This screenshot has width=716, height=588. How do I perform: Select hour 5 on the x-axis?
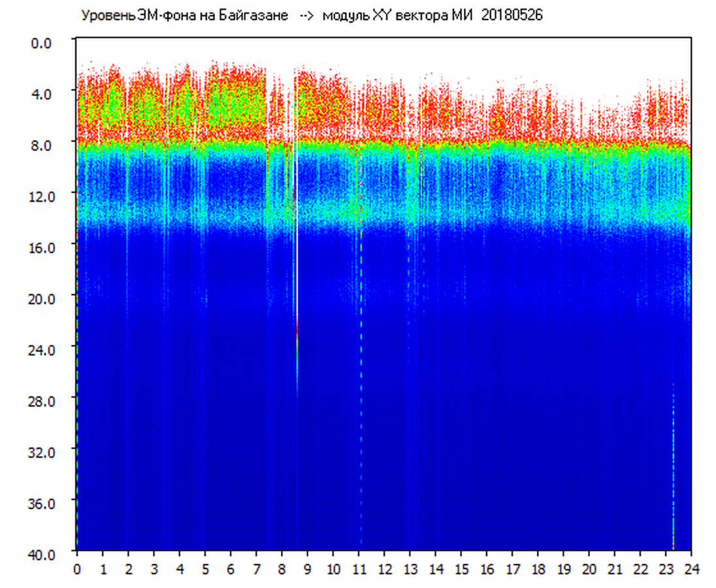tap(205, 569)
